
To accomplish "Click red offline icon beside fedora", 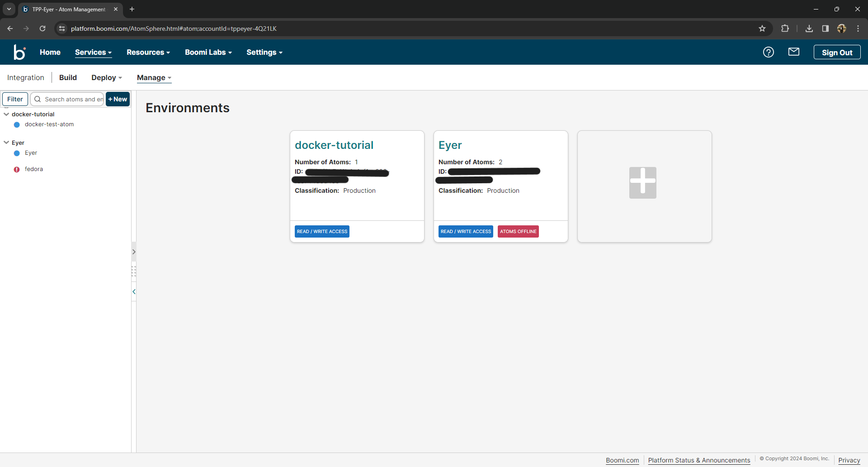I will 17,169.
